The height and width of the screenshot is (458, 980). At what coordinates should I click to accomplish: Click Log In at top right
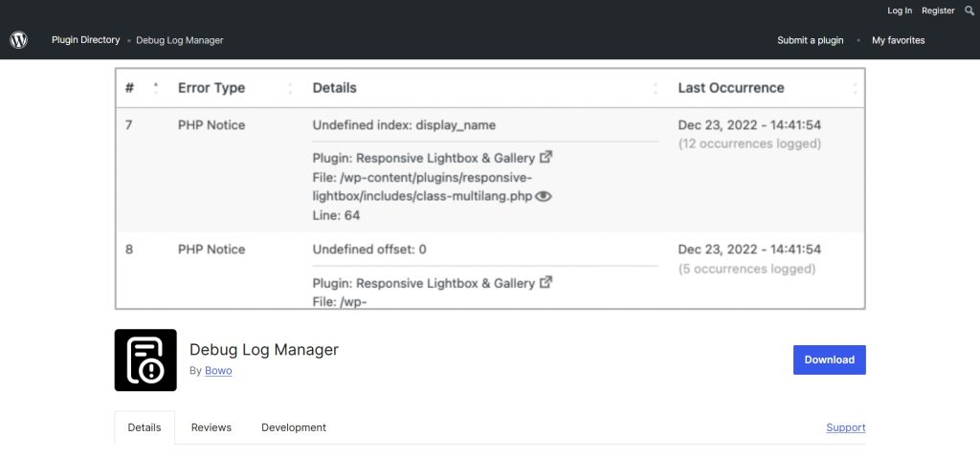coord(900,11)
